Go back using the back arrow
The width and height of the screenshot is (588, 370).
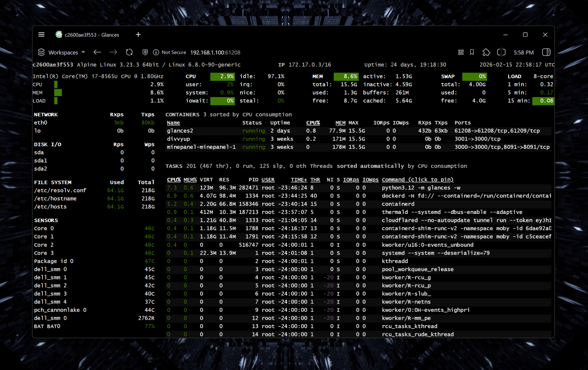[97, 52]
